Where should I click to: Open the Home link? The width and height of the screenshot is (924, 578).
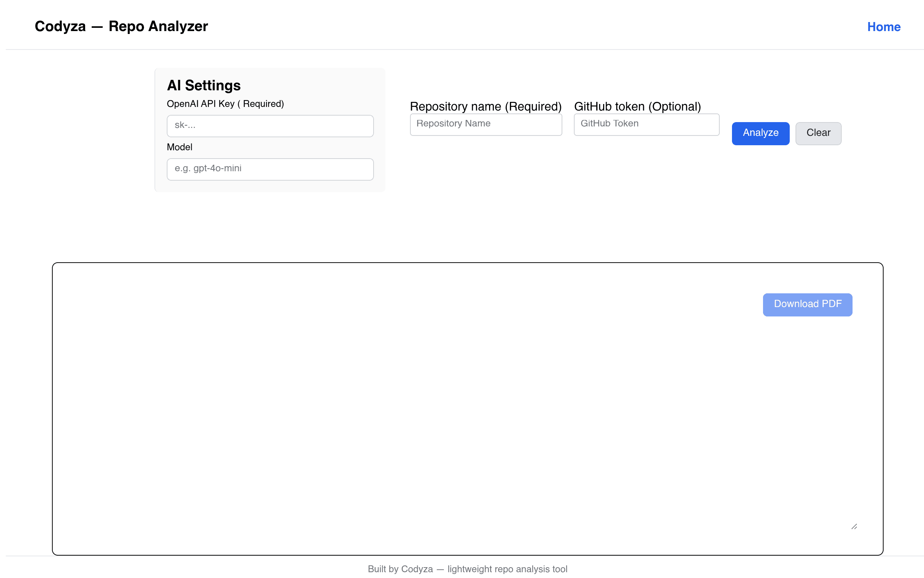click(884, 27)
